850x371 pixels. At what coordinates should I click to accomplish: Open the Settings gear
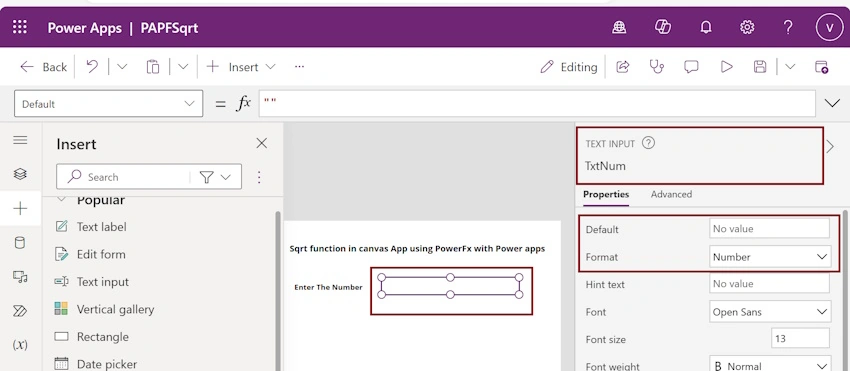747,27
